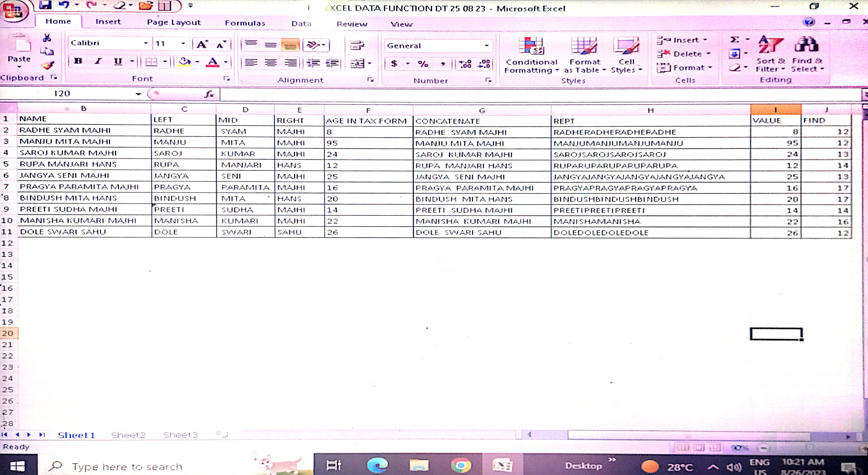
Task: Toggle Italic formatting
Action: 98,61
